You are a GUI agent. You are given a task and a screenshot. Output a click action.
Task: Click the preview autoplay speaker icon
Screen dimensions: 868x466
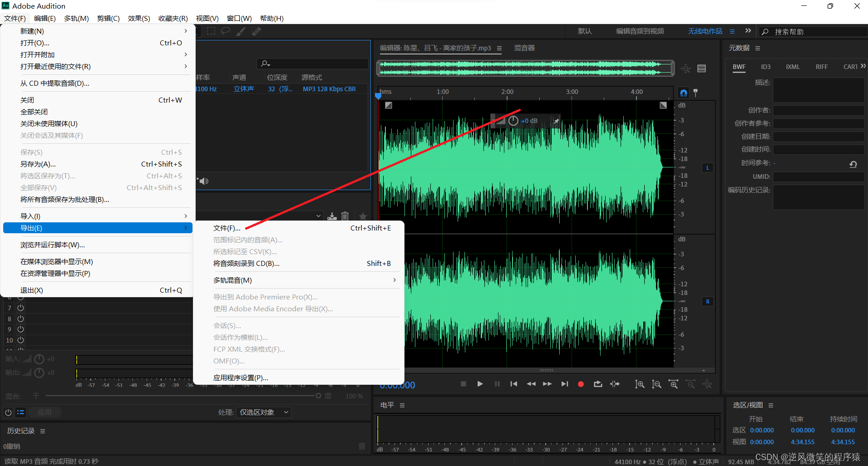[x=203, y=181]
